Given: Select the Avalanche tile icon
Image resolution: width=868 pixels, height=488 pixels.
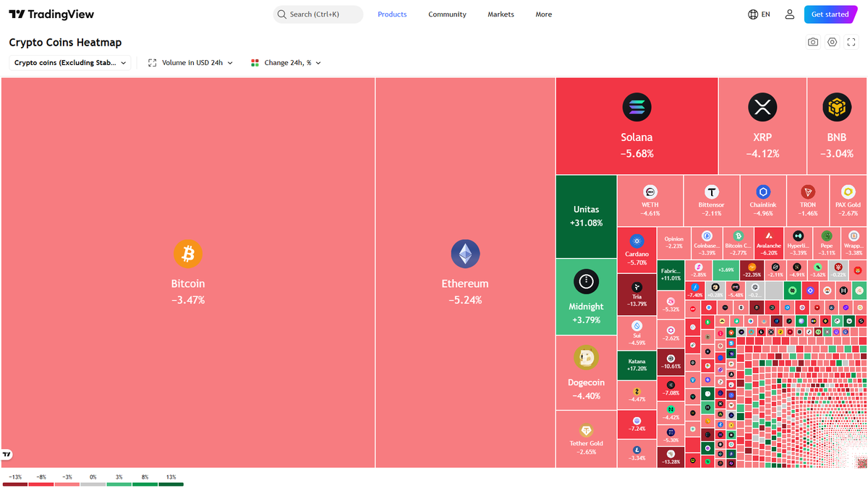Looking at the screenshot, I should [769, 236].
